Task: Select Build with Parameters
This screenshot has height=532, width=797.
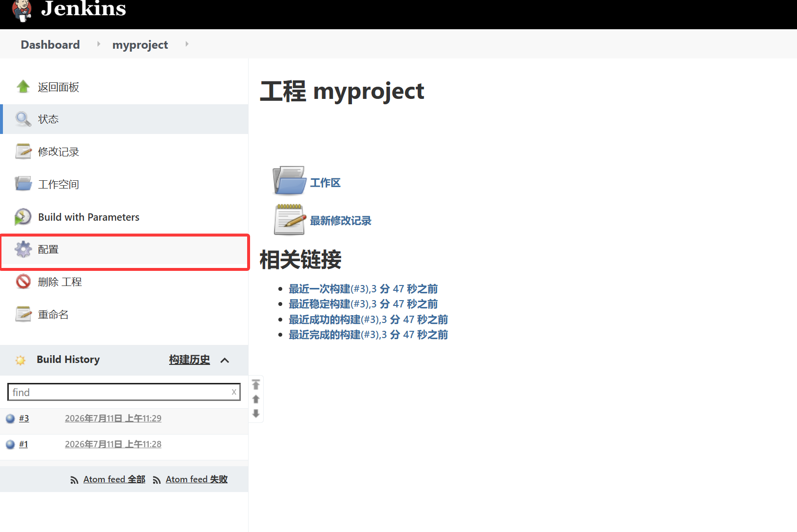Action: (89, 217)
